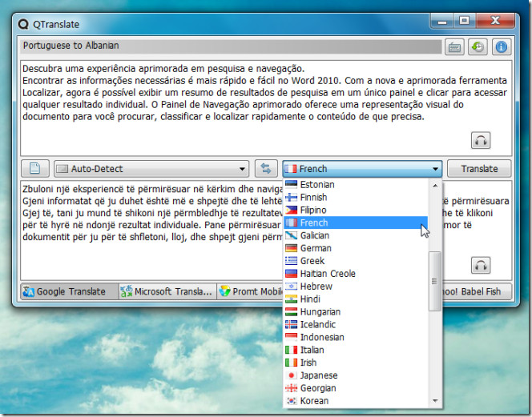532x417 pixels.
Task: Switch to Promt Mobile service
Action: pos(250,291)
